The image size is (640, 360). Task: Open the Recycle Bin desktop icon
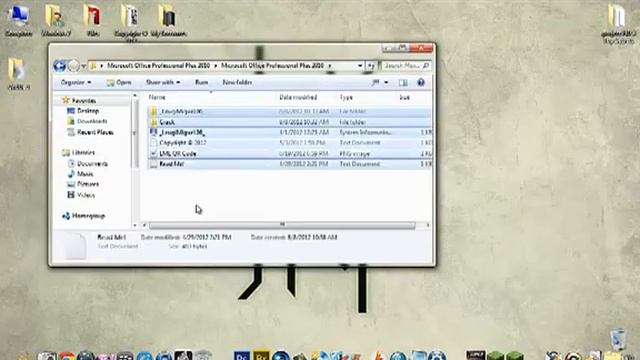coord(618,339)
